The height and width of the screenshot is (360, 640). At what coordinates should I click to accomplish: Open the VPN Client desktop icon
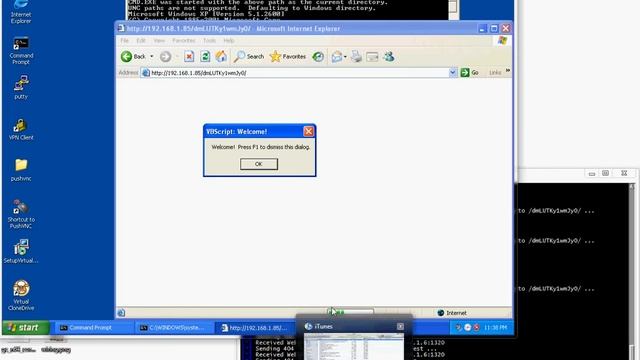pyautogui.click(x=21, y=129)
